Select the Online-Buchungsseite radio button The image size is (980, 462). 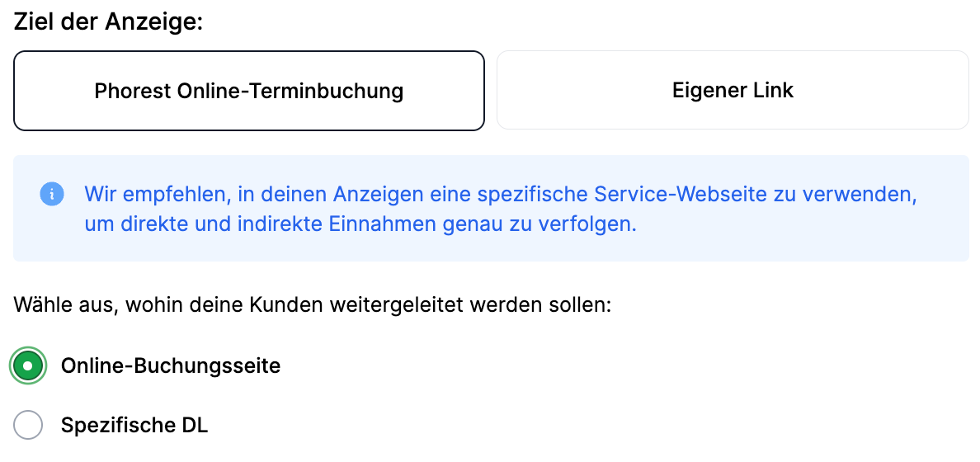point(28,365)
